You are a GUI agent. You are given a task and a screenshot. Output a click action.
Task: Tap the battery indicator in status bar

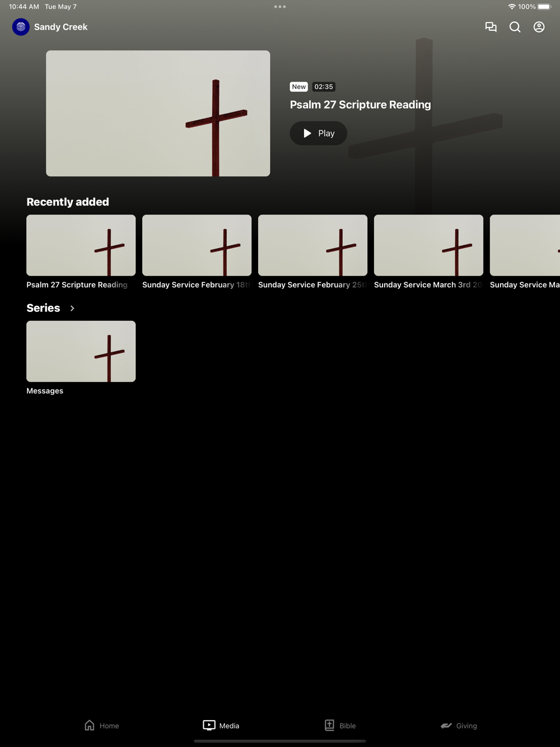coord(545,7)
